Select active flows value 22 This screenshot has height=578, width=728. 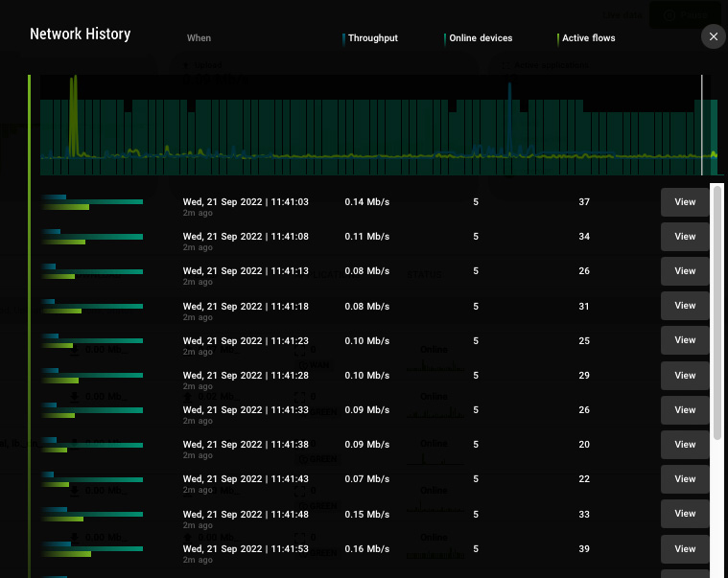583,478
